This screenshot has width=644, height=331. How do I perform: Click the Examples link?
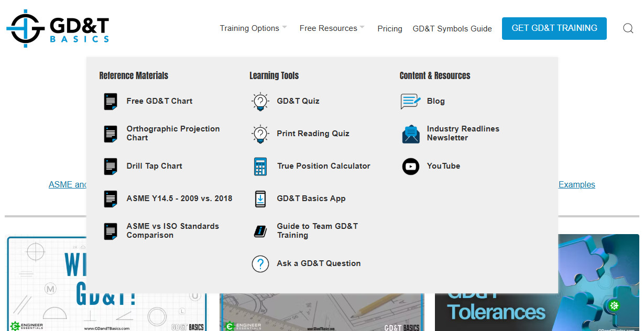pyautogui.click(x=576, y=185)
